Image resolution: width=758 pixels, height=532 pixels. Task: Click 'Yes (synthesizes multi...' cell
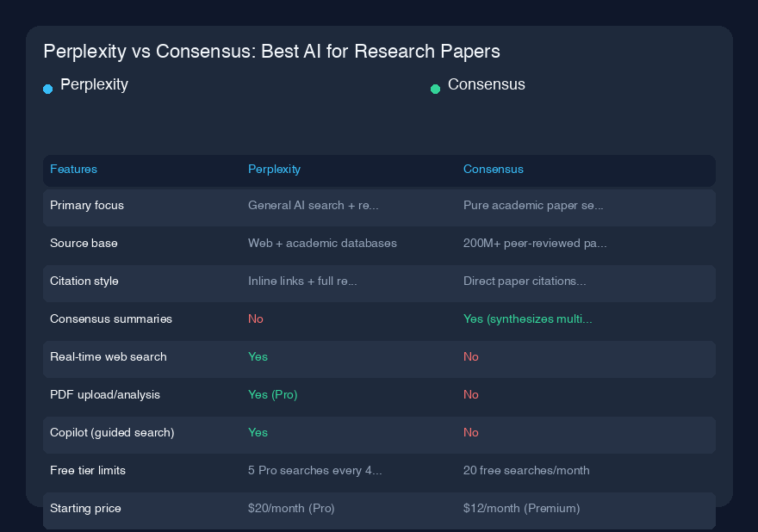[527, 319]
